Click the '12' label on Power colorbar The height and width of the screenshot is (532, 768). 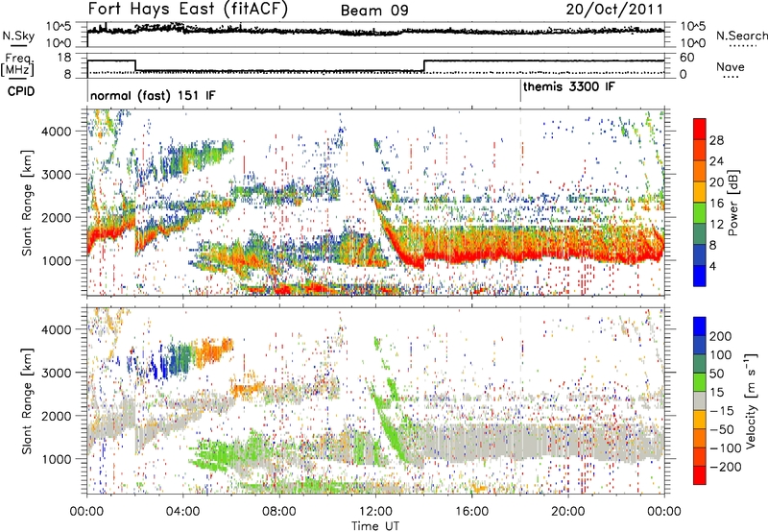[716, 225]
